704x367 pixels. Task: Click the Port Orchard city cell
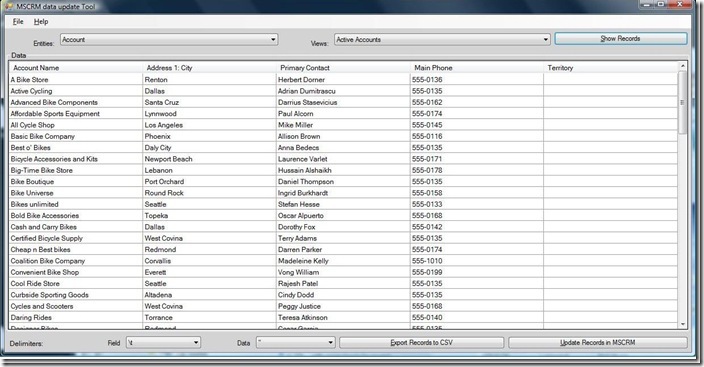[x=209, y=181]
